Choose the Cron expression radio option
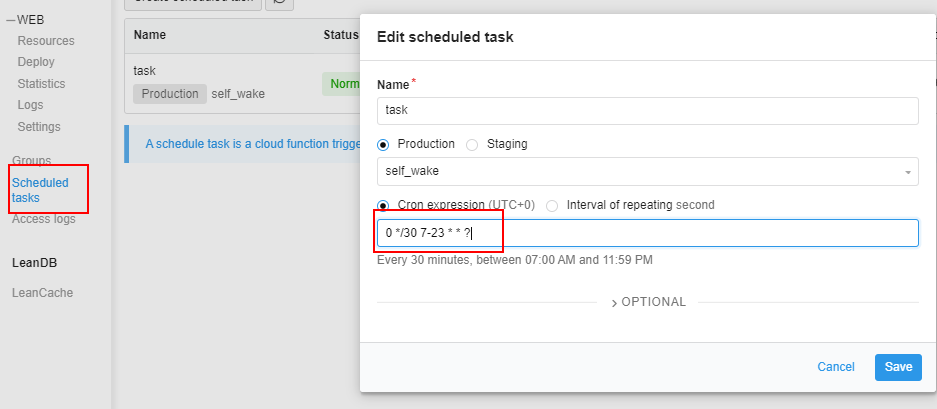937x409 pixels. [384, 205]
